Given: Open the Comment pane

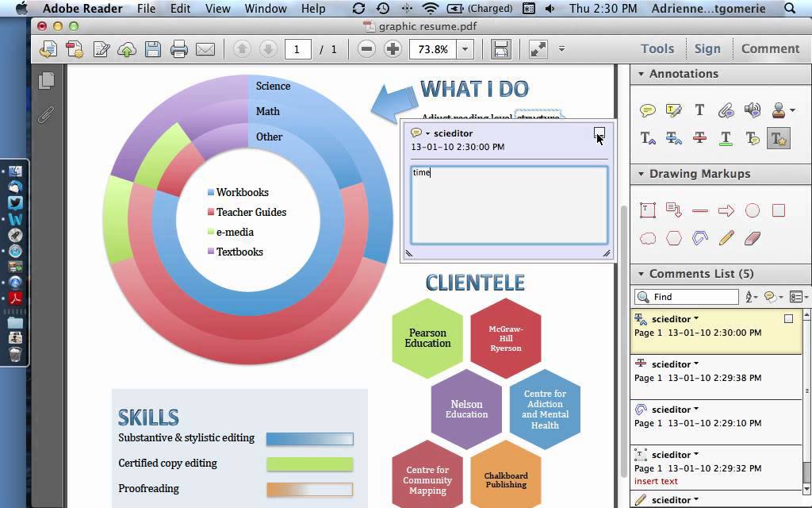Looking at the screenshot, I should point(770,48).
